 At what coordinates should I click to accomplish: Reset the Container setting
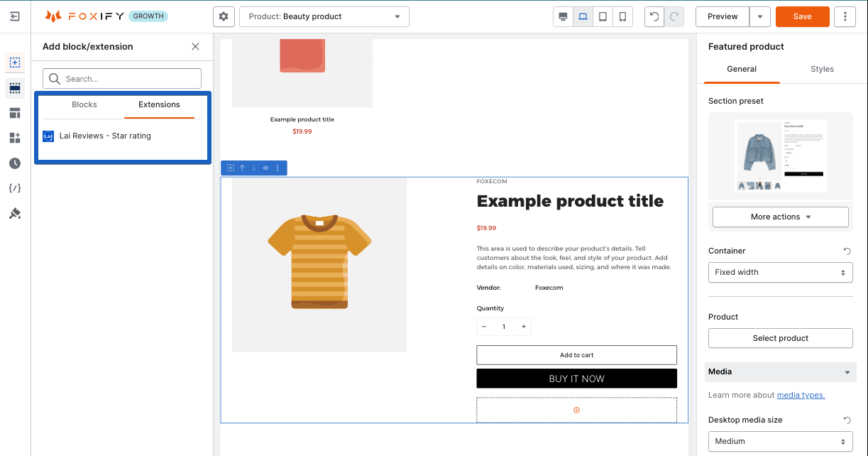point(847,251)
